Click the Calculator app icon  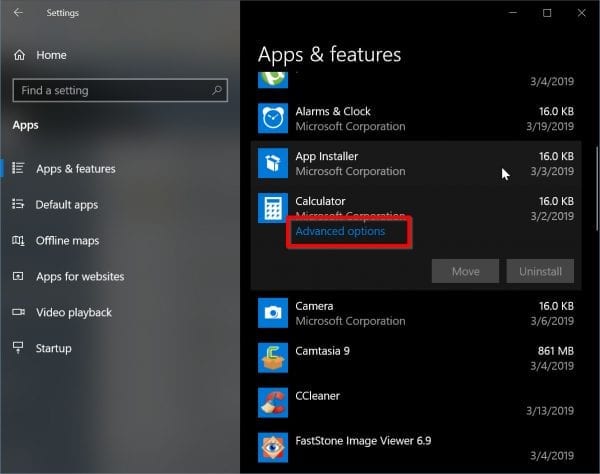point(272,208)
